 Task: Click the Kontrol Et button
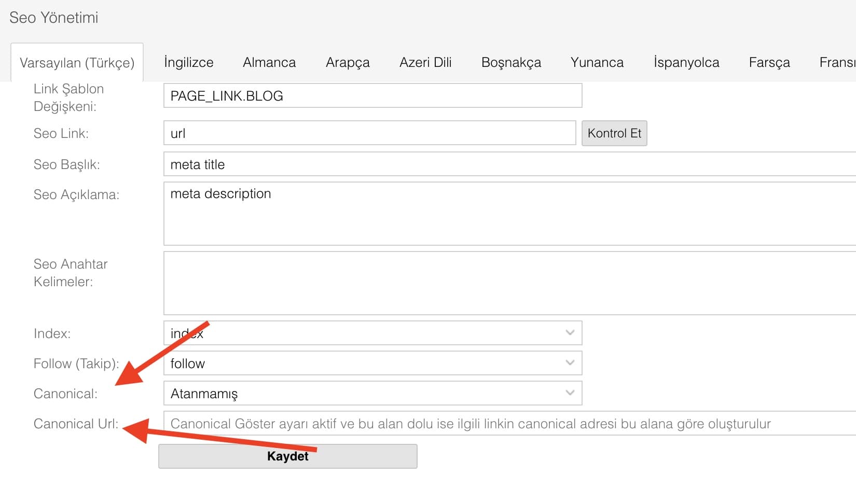(x=614, y=133)
